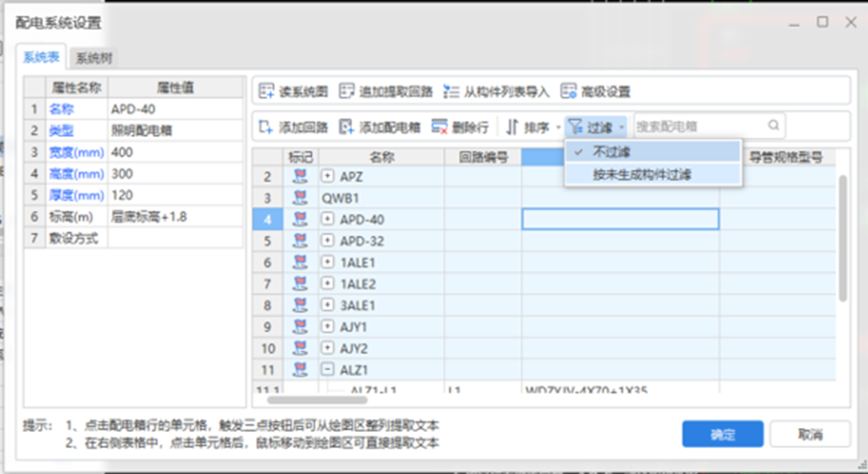
Task: Click the 删除行 delete row icon
Action: coord(440,127)
